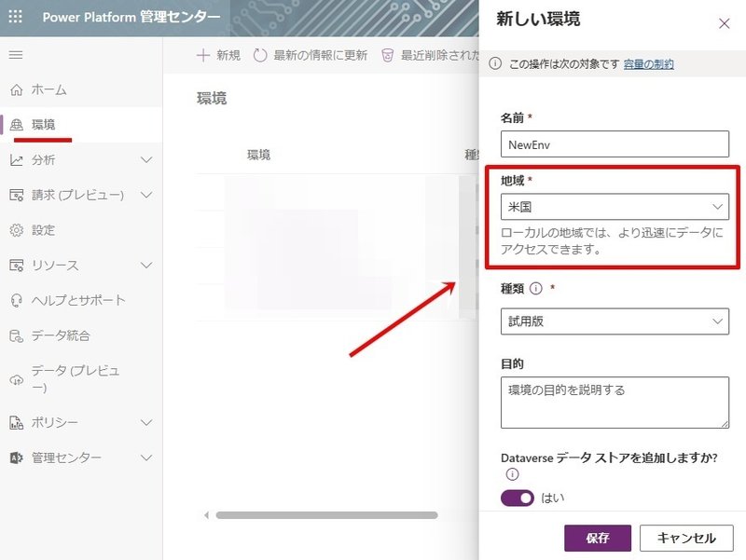Image resolution: width=746 pixels, height=560 pixels.
Task: Close the 新しい環境 panel
Action: coord(725,23)
